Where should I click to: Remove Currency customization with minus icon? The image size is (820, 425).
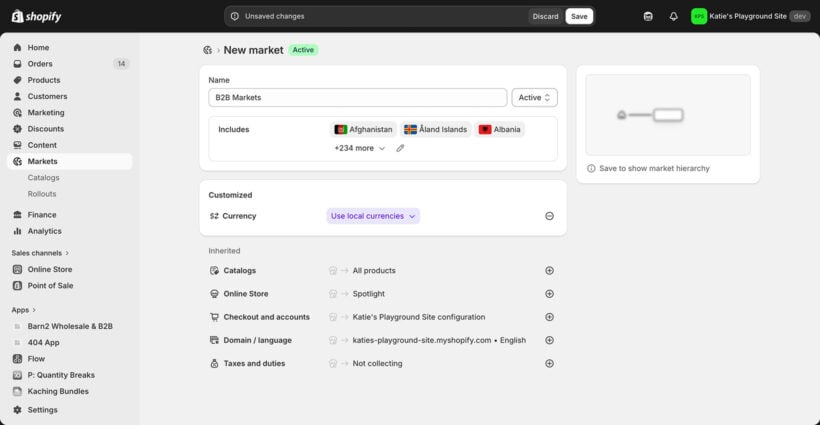coord(549,216)
